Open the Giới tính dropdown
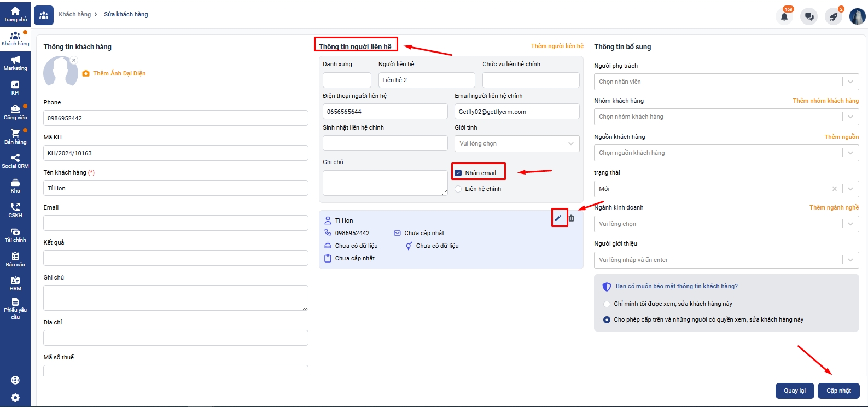Viewport: 868px width, 407px height. [516, 143]
